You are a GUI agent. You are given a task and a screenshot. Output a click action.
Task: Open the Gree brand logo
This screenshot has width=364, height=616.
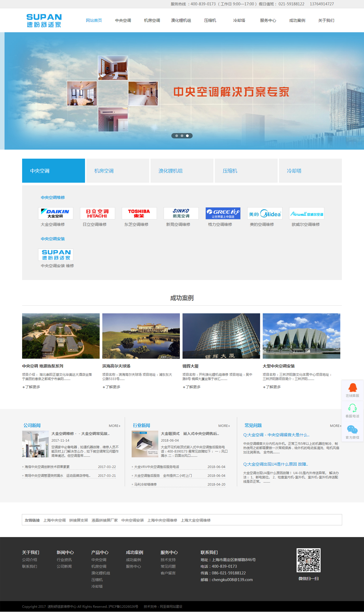[223, 213]
